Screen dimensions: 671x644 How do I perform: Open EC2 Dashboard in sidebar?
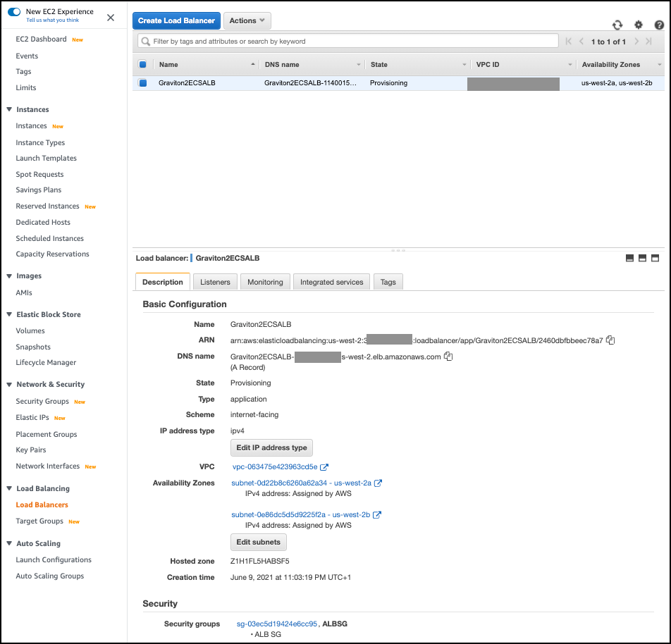tap(41, 39)
